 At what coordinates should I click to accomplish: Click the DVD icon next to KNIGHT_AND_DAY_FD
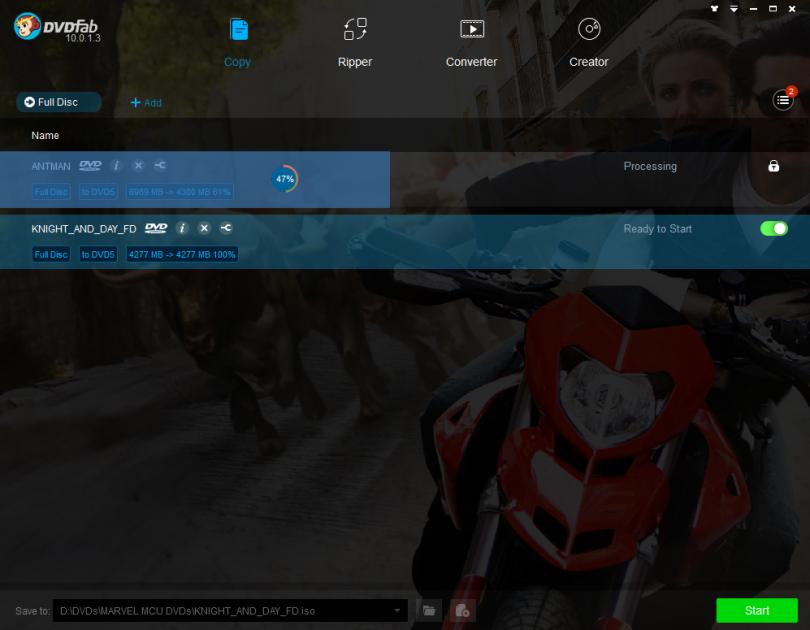[156, 228]
